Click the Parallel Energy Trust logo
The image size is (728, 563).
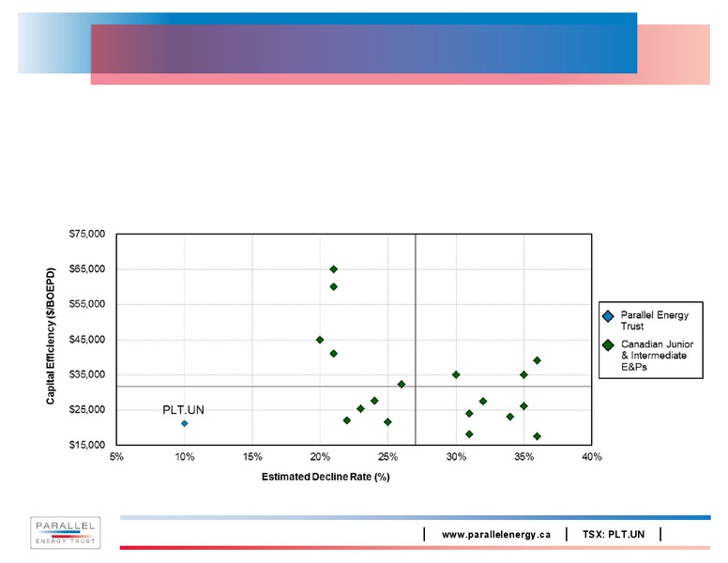(x=66, y=533)
